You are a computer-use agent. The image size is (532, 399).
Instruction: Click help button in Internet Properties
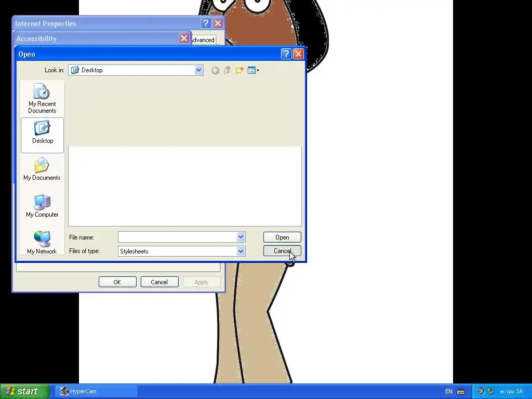click(x=206, y=23)
